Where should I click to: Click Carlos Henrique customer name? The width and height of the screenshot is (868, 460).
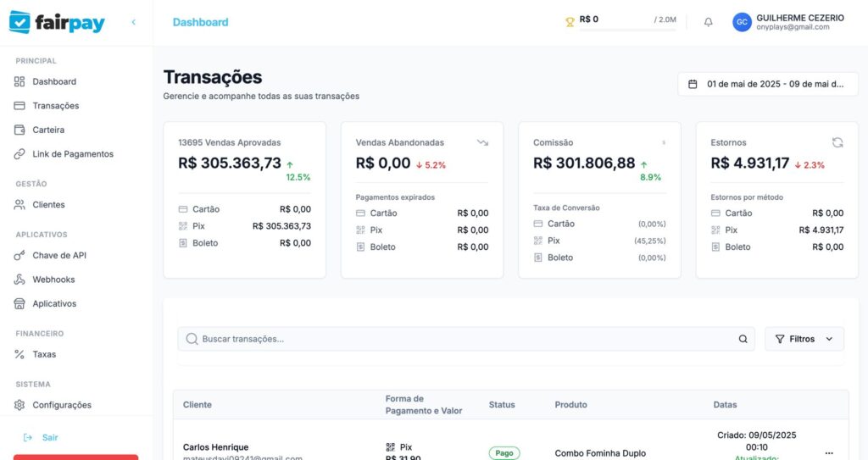[x=215, y=447]
